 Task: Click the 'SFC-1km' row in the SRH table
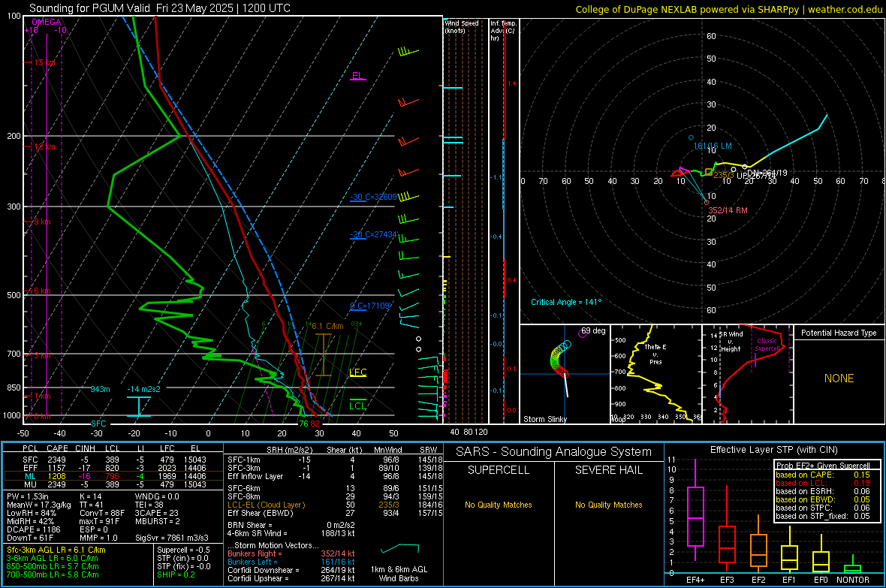pyautogui.click(x=335, y=460)
